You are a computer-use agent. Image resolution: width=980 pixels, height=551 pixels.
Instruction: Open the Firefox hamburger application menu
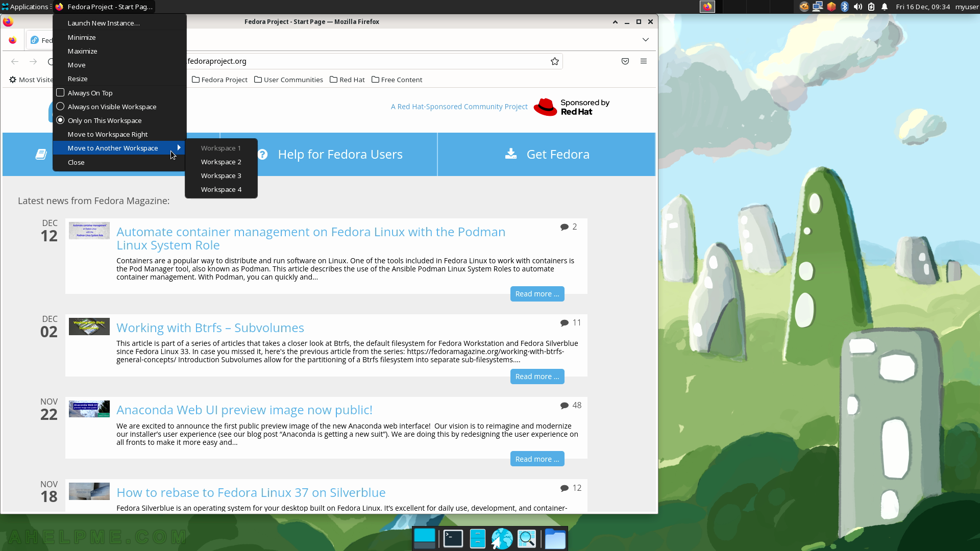644,61
